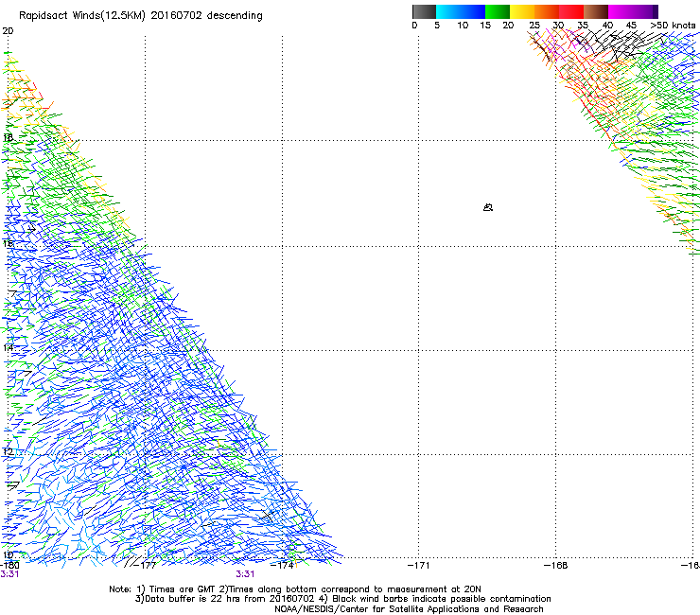Click the legend scale value '0'
The height and width of the screenshot is (615, 700).
tap(414, 26)
